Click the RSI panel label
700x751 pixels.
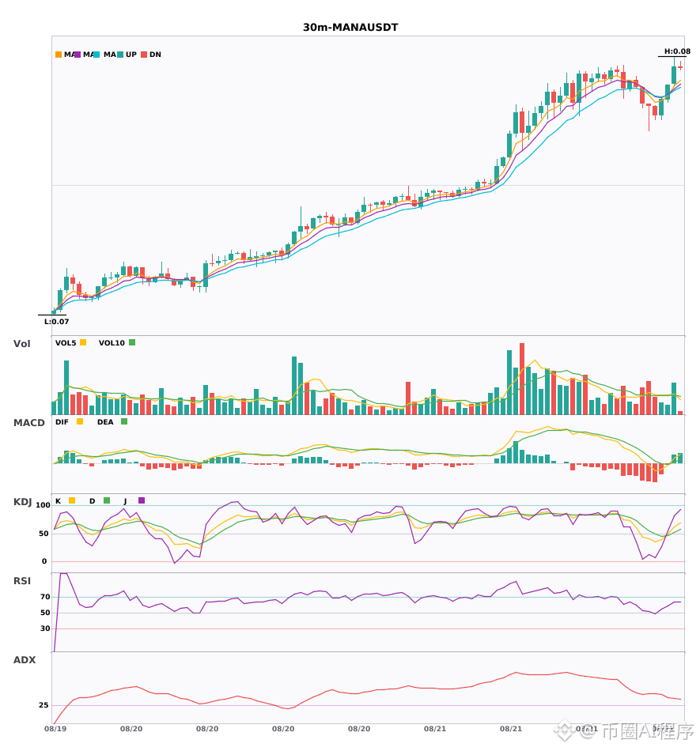[22, 581]
